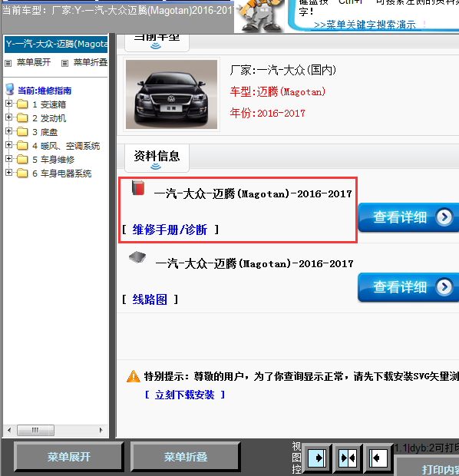The image size is (459, 476).
Task: Click 年份:2016-2017 red text
Action: [267, 113]
